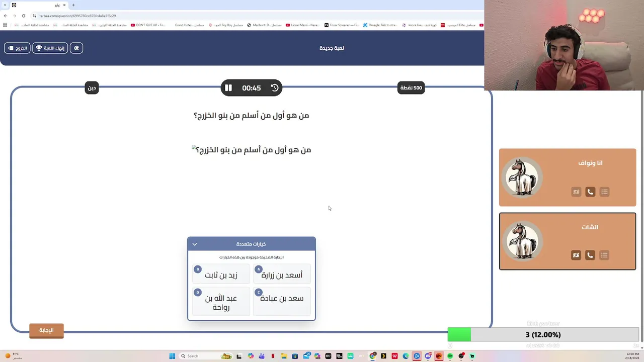Open the Manhunt bookmark
This screenshot has width=644, height=362.
pos(264,25)
